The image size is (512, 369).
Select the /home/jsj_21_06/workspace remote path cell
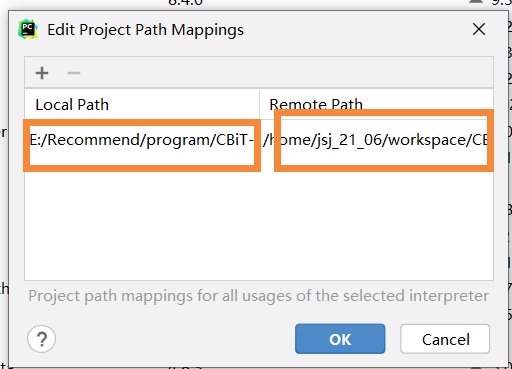tap(377, 140)
